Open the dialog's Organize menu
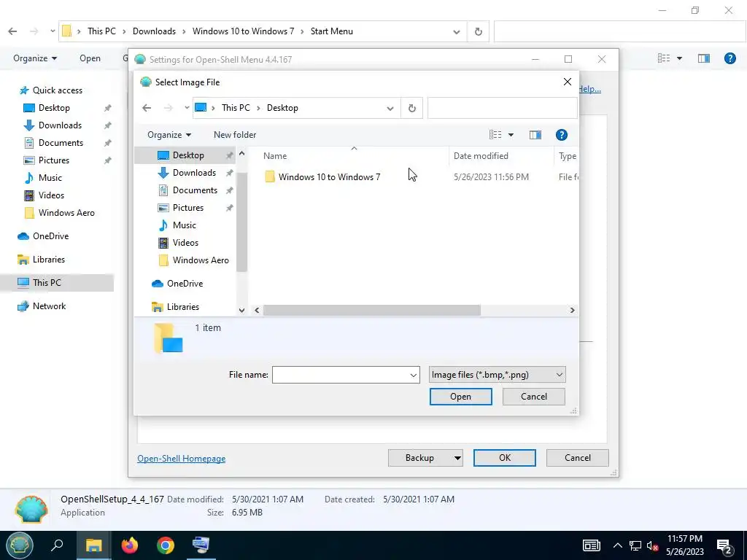The width and height of the screenshot is (747, 560). point(169,135)
